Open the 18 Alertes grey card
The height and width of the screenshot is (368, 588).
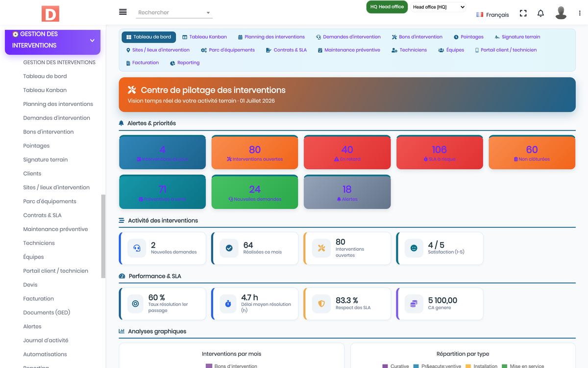[x=347, y=192]
